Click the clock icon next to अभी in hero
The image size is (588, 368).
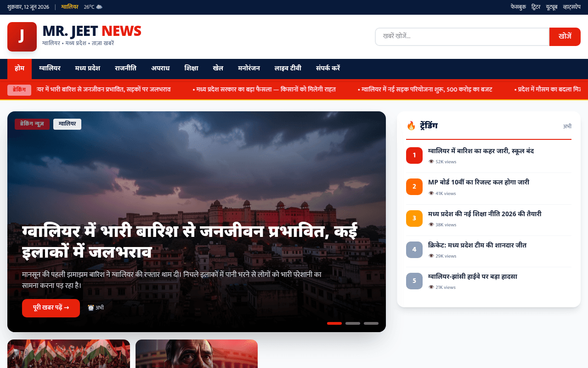[x=90, y=308]
